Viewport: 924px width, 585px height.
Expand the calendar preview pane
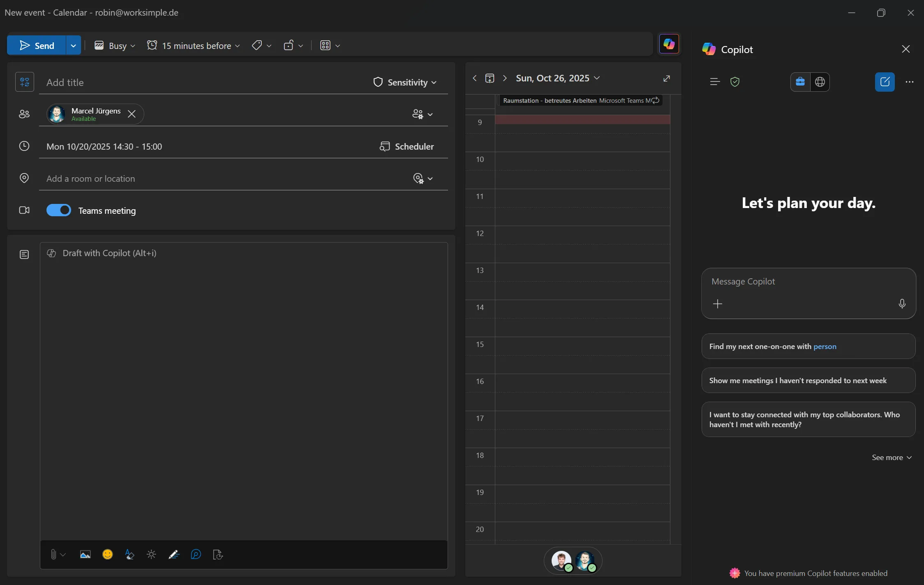[667, 79]
